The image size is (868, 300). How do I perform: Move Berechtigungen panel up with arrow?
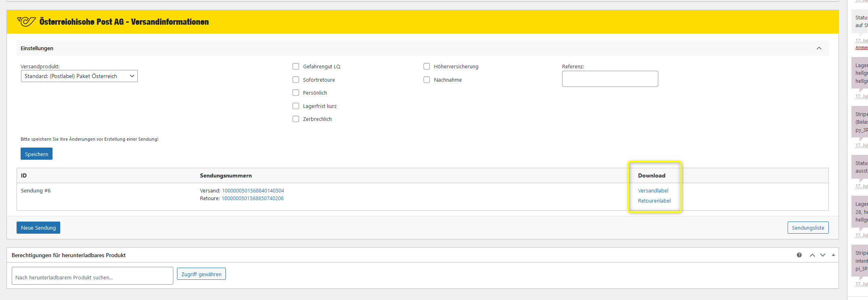point(812,255)
